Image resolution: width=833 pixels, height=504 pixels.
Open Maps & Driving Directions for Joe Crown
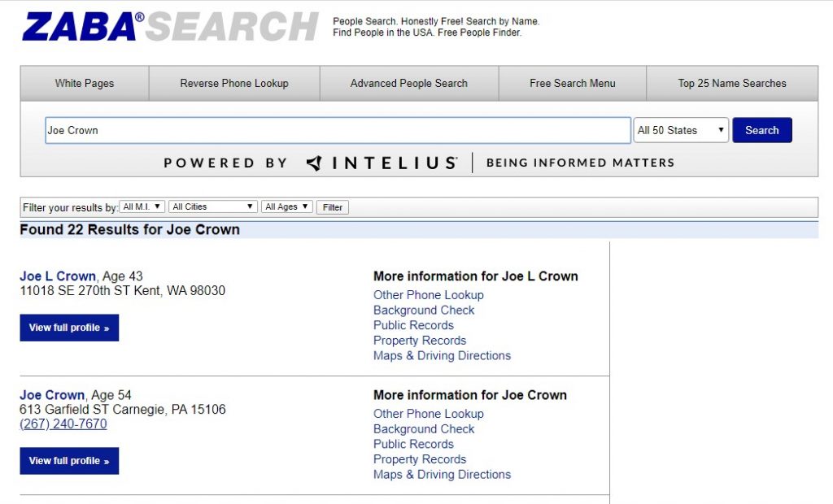[442, 474]
